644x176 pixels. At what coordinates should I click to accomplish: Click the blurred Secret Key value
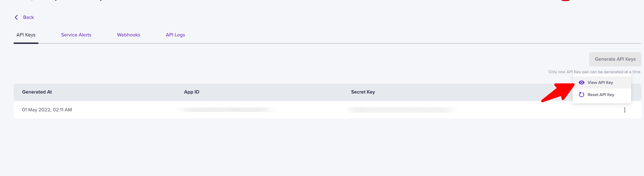[x=401, y=110]
